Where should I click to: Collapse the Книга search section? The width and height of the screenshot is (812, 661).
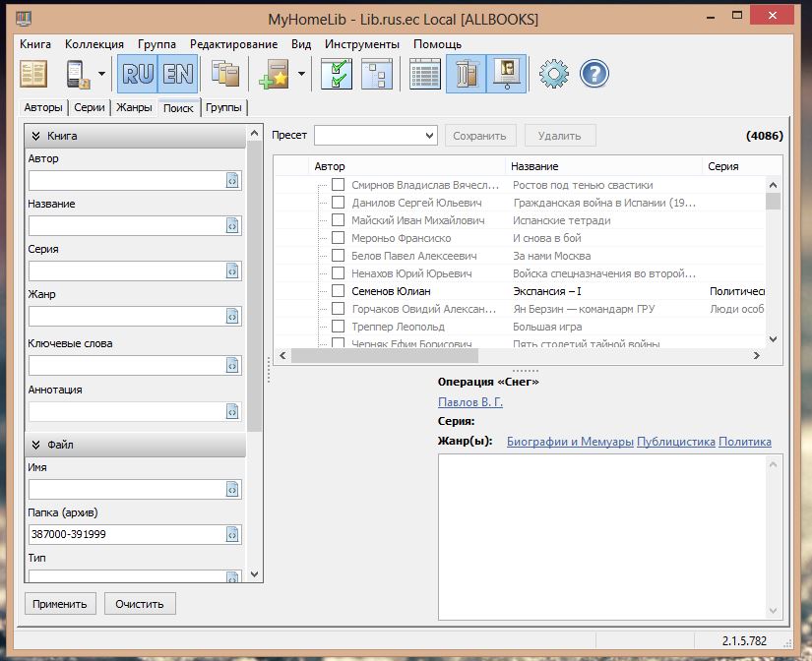(x=36, y=136)
